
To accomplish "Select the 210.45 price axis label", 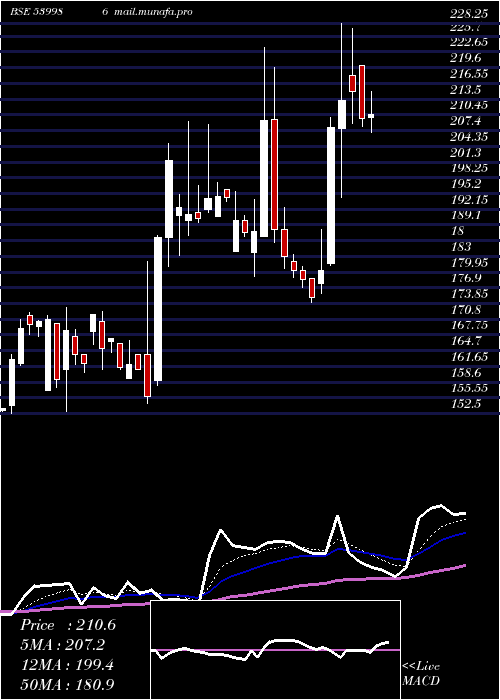I will tap(469, 105).
